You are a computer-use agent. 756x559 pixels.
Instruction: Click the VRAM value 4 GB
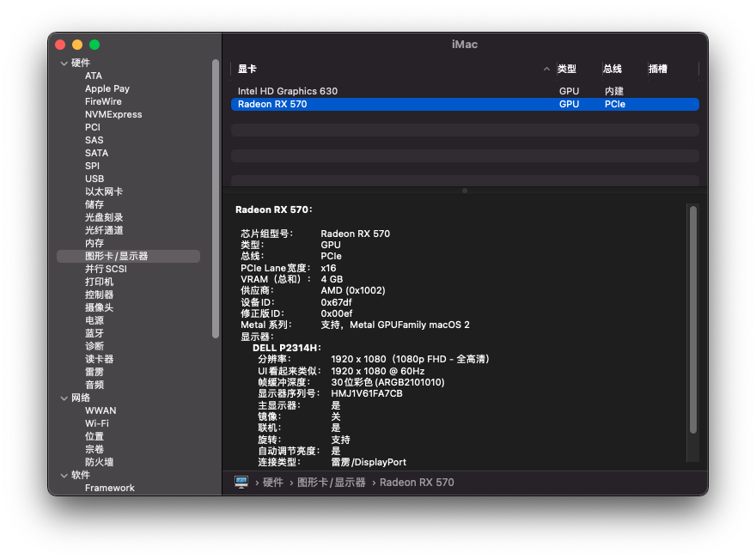332,280
